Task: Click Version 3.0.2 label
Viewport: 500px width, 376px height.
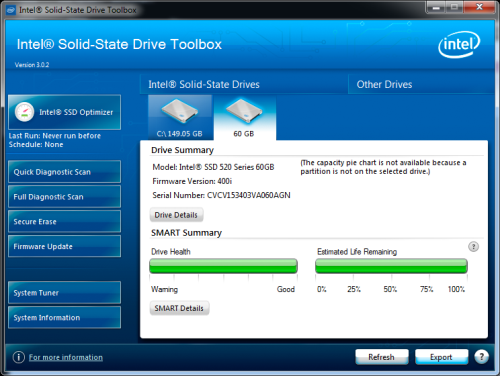Action: [32, 65]
